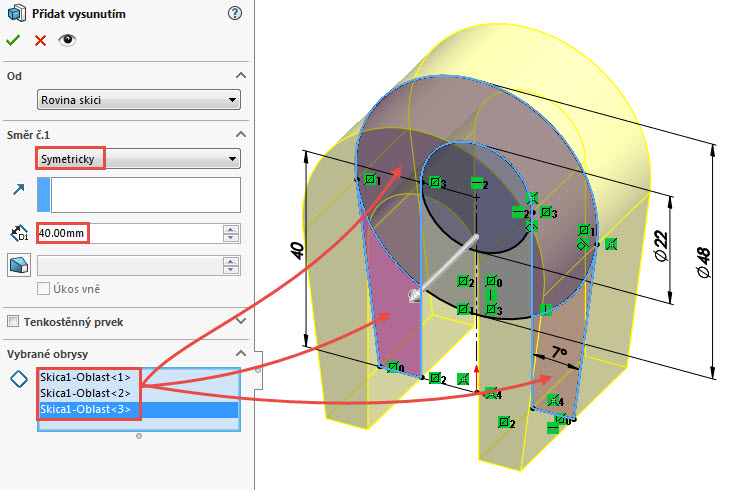Click the 40.00mm depth input field
Viewport: 750px width, 490px height.
[x=130, y=234]
